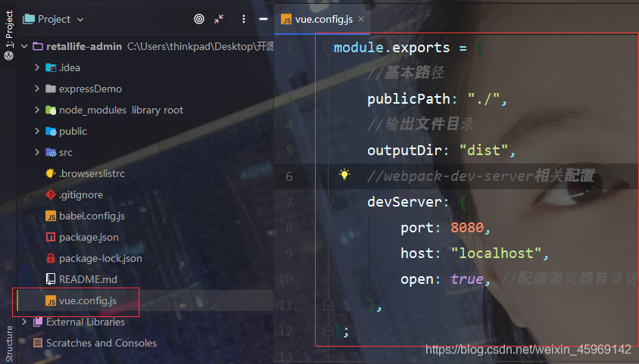Place cursor on host value "localhost"
The width and height of the screenshot is (639, 364).
[496, 254]
